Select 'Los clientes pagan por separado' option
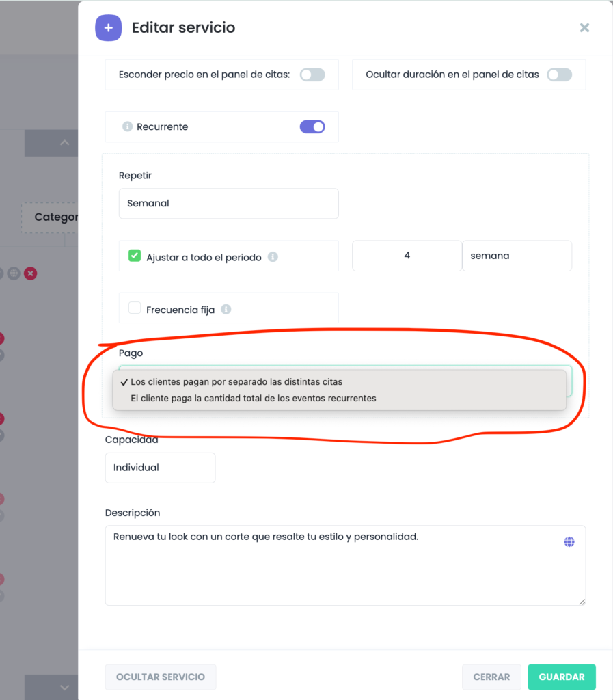The height and width of the screenshot is (700, 613). click(236, 382)
